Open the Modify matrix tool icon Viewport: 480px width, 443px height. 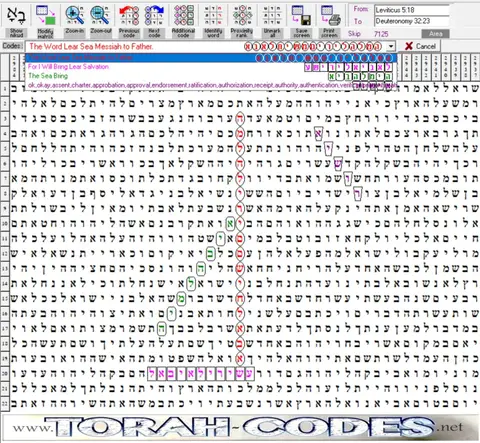46,15
